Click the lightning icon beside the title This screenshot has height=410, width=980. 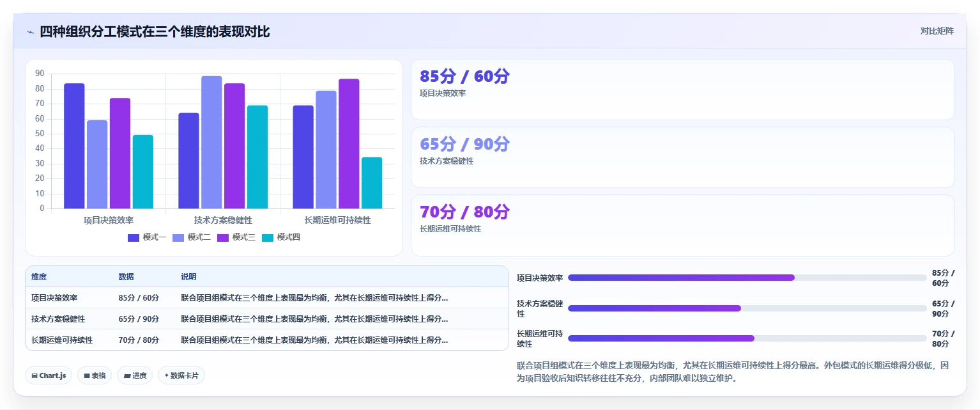30,32
